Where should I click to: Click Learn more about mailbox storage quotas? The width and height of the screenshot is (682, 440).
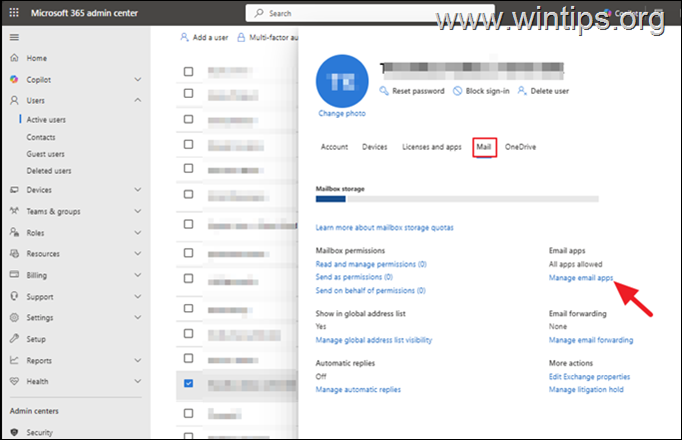tap(384, 227)
